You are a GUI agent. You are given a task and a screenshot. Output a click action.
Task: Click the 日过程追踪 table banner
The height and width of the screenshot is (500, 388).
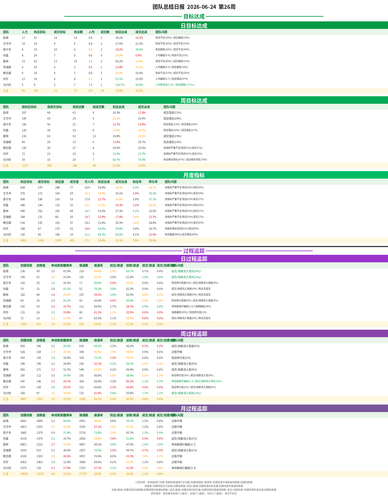point(194,259)
